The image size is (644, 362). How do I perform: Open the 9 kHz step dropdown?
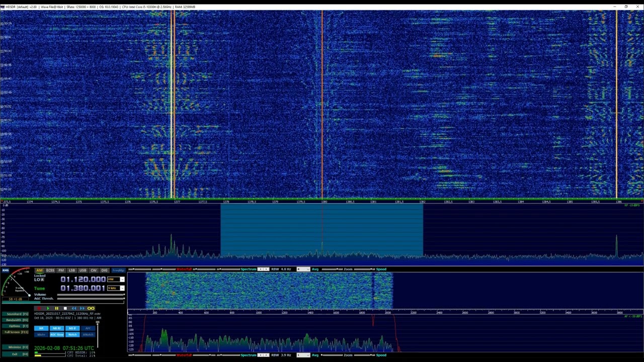tap(116, 288)
